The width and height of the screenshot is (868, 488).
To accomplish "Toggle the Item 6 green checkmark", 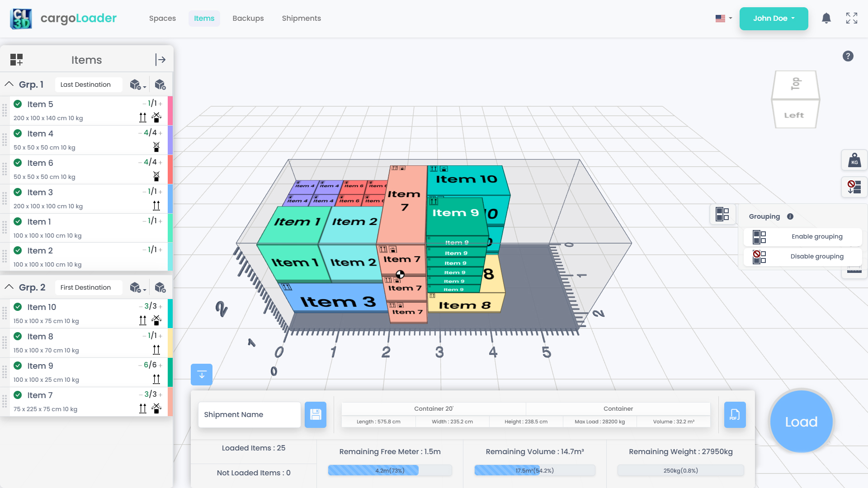I will click(18, 163).
